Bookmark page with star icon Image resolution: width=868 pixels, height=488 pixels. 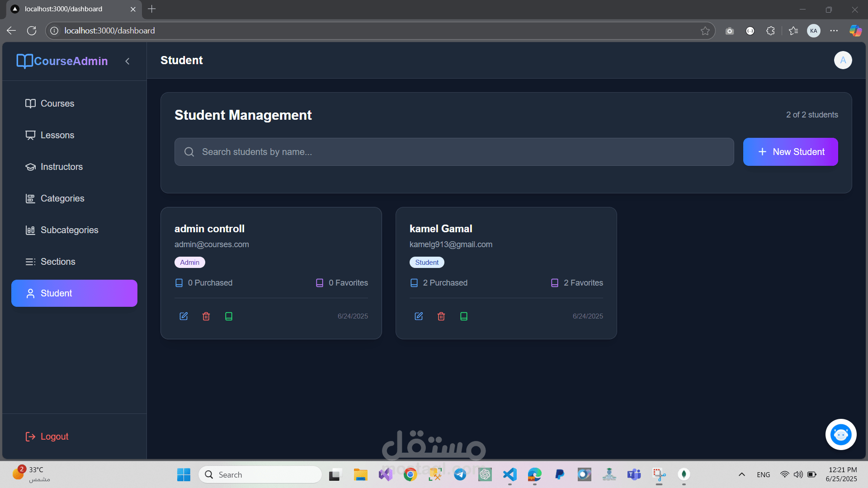pos(705,31)
